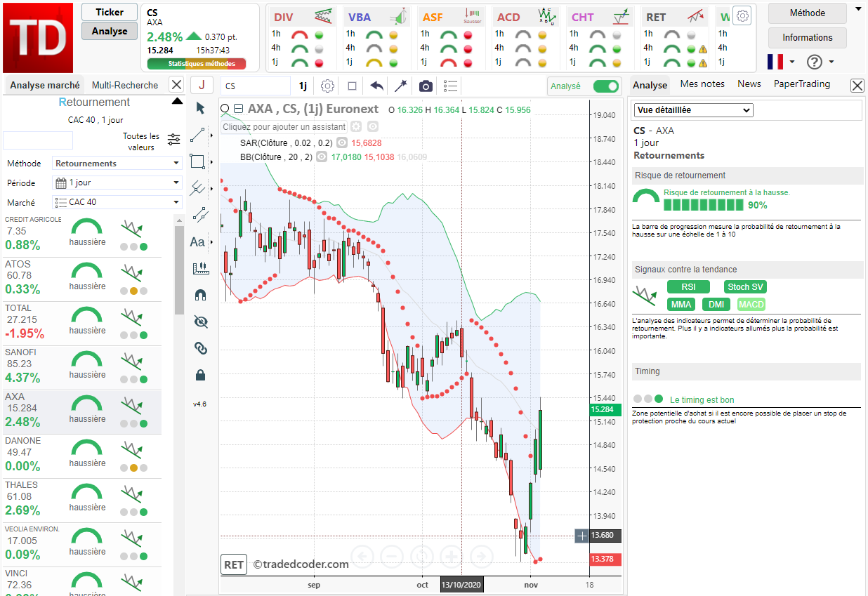The height and width of the screenshot is (596, 868).
Task: Click the Analyse button under Ticker
Action: click(110, 31)
